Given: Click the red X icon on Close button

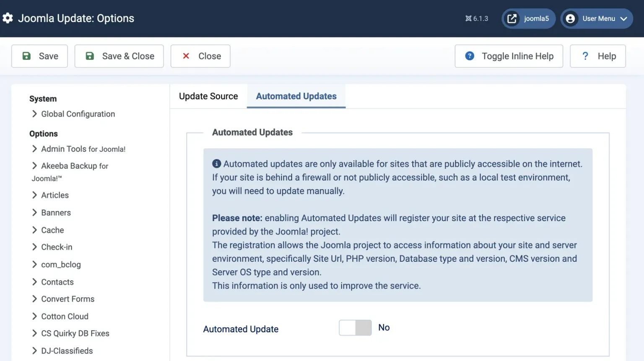Looking at the screenshot, I should [186, 56].
